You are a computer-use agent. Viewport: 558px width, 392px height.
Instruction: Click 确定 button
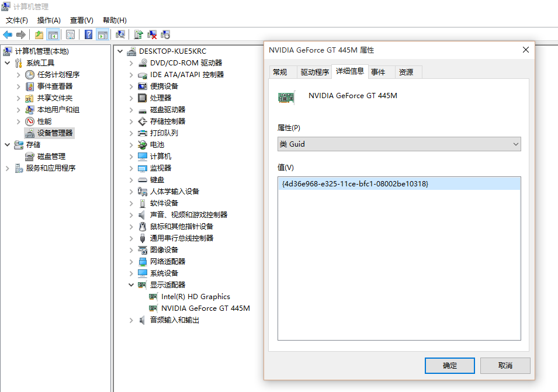[x=449, y=365]
